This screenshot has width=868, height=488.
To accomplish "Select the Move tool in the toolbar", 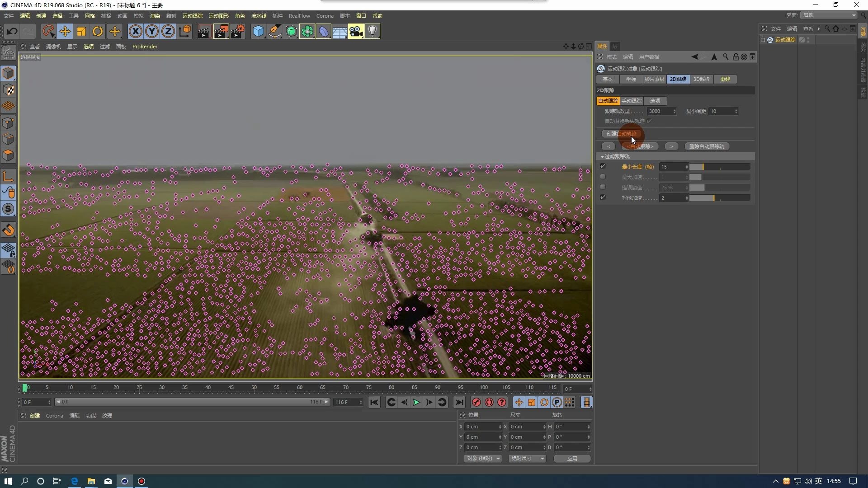I will (x=65, y=31).
